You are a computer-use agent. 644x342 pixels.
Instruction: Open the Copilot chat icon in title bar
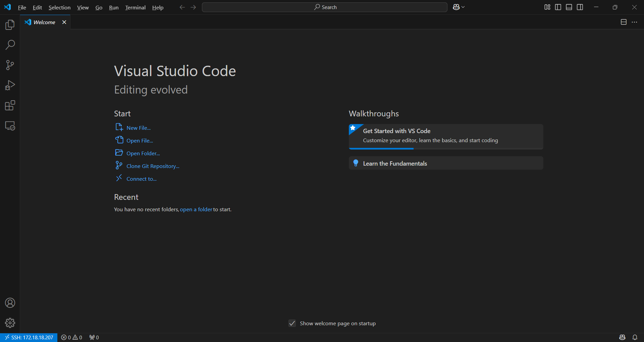[x=456, y=7]
